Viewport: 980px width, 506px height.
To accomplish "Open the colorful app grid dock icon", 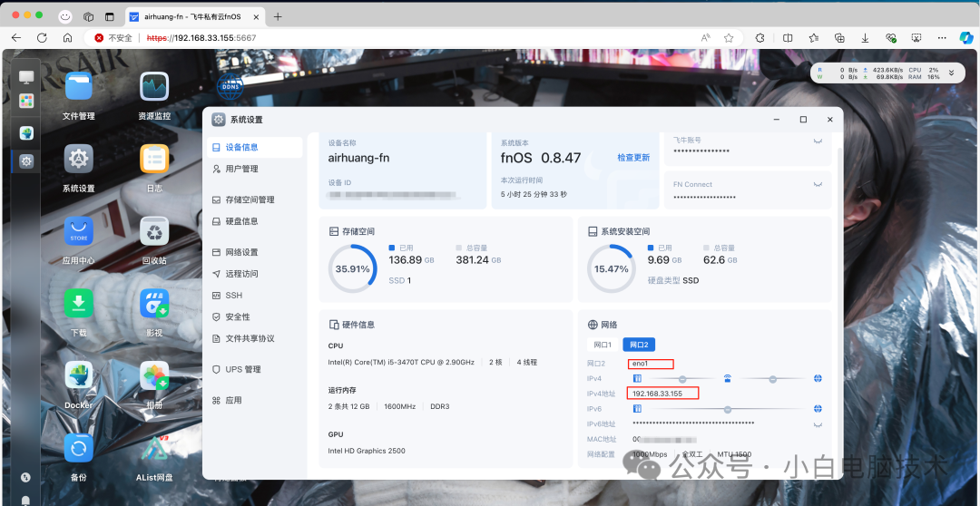I will [x=26, y=102].
